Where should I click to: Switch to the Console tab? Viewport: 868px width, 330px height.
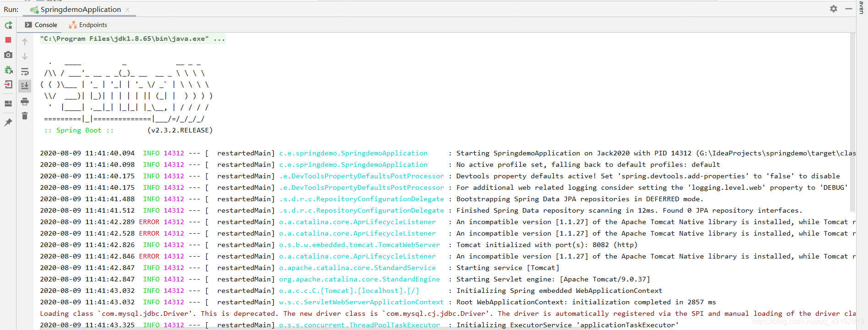tap(41, 25)
